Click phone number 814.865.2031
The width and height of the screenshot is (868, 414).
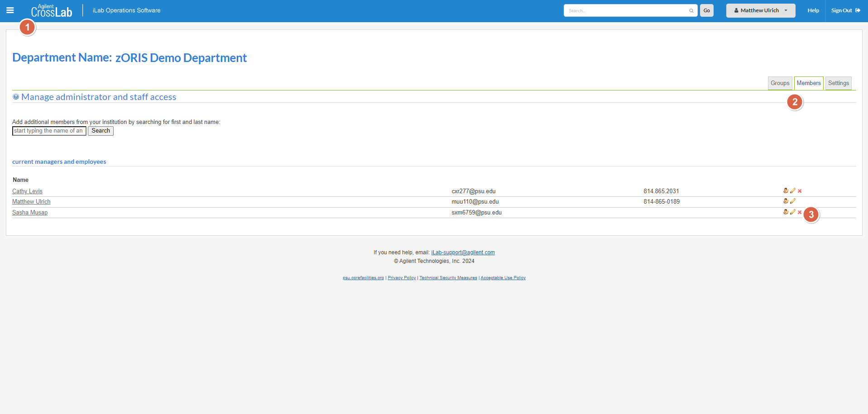(x=661, y=191)
